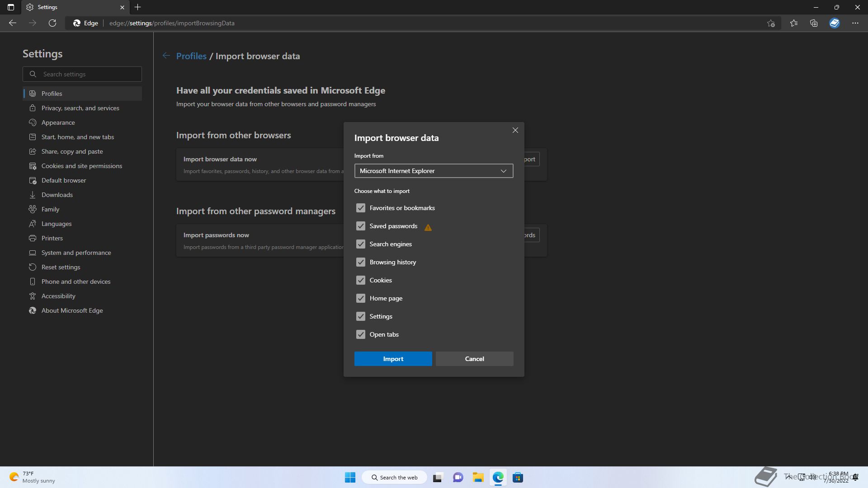Viewport: 868px width, 488px height.
Task: Toggle the Settings import checkbox
Action: point(360,316)
